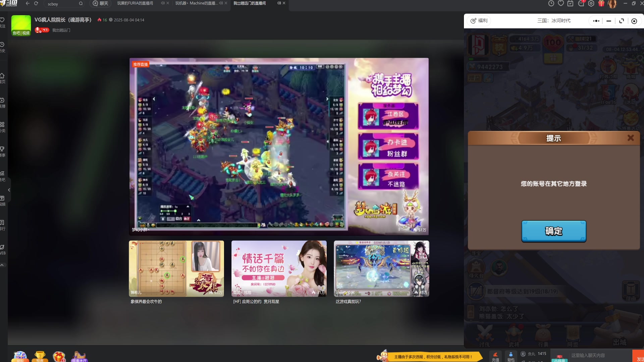The height and width of the screenshot is (362, 644).
Task: Click the 福利 welfare button in game panel
Action: pyautogui.click(x=479, y=20)
